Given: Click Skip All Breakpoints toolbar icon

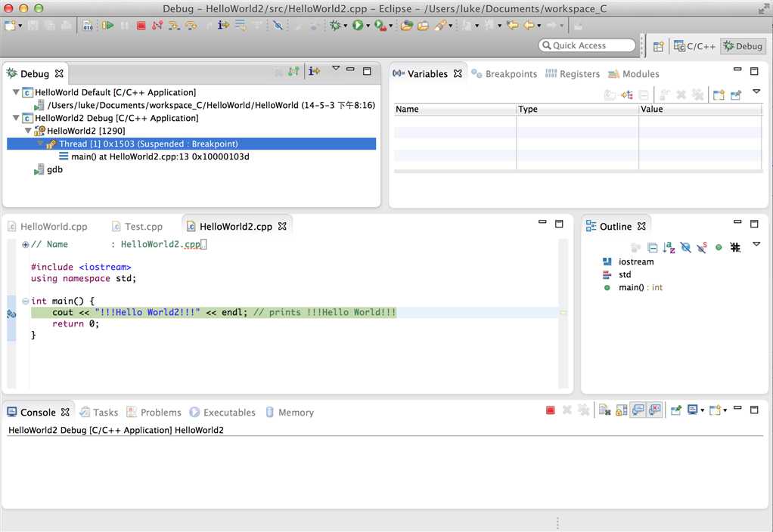Looking at the screenshot, I should 278,25.
